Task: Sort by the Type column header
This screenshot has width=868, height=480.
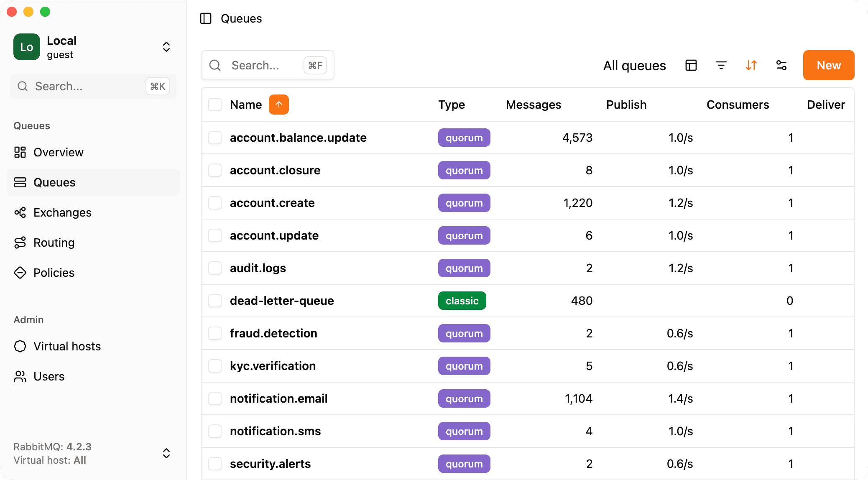Action: click(452, 105)
